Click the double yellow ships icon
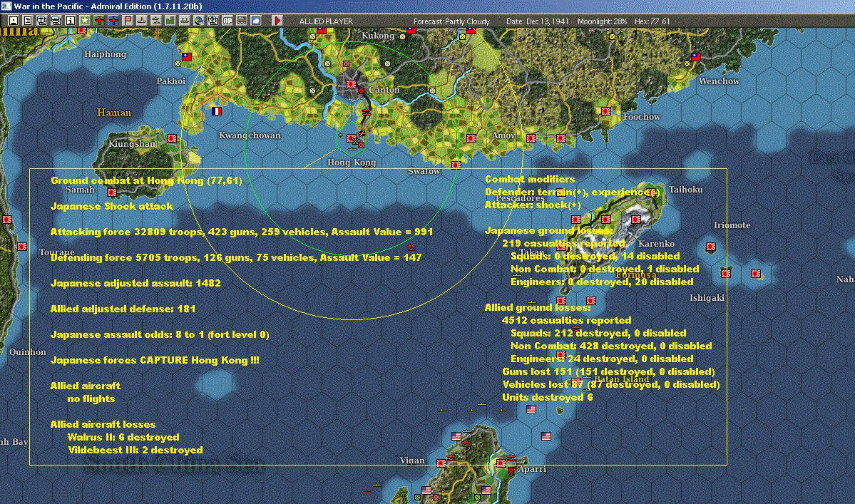This screenshot has width=855, height=504. [x=156, y=21]
